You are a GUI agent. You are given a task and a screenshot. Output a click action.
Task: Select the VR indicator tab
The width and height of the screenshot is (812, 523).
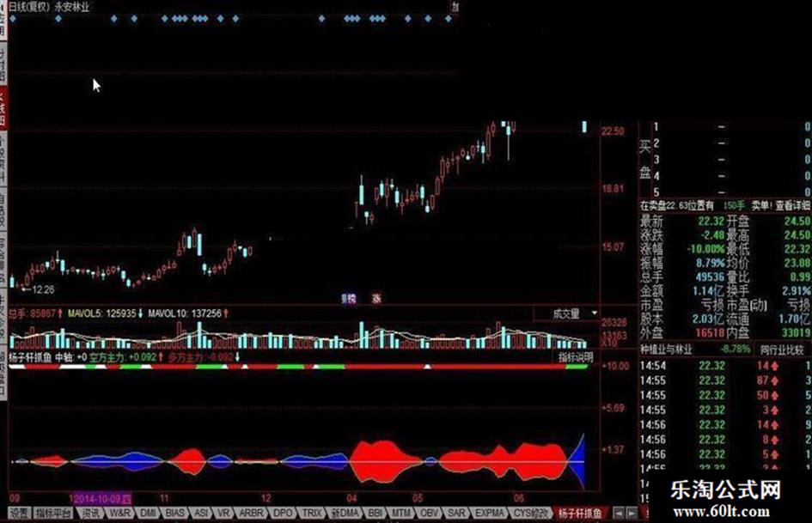coord(223,513)
